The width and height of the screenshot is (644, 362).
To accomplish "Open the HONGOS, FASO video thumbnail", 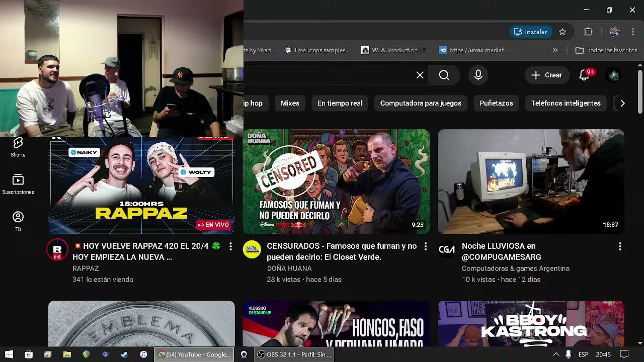I will tap(336, 324).
